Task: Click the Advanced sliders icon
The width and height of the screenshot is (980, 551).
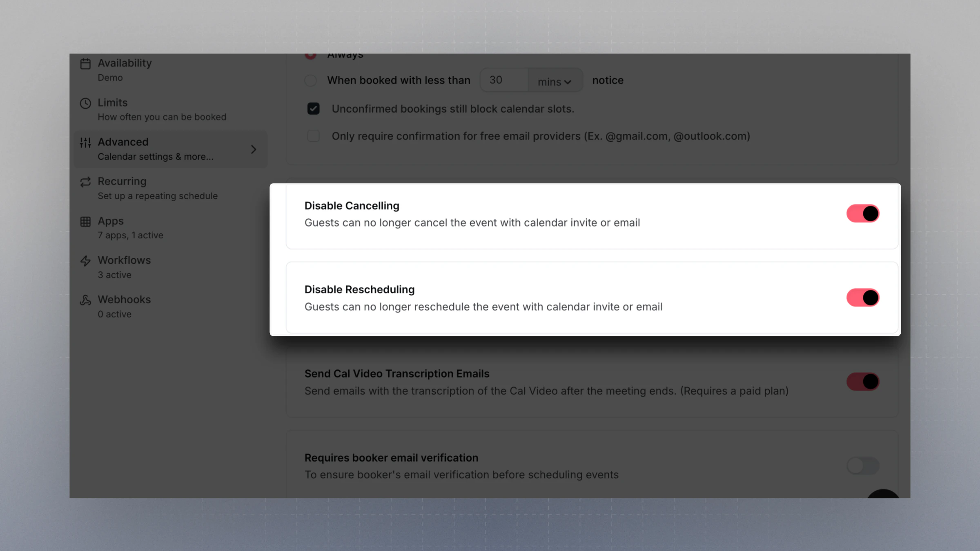Action: click(x=85, y=142)
